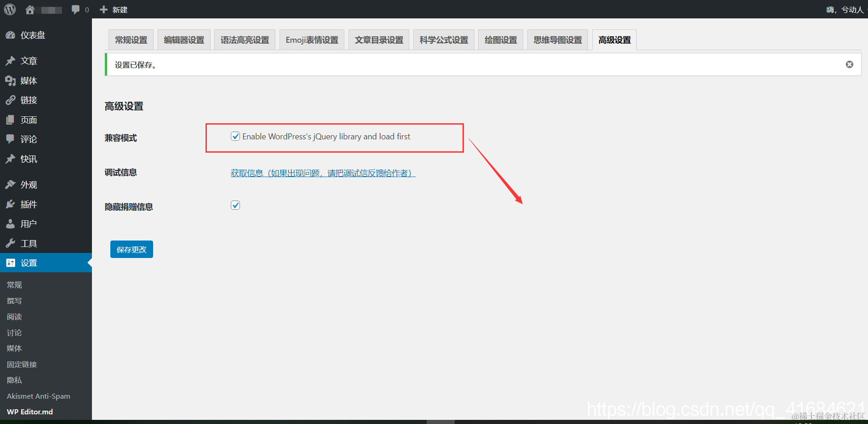
Task: Switch to 文章目录设置 tab
Action: coord(379,40)
